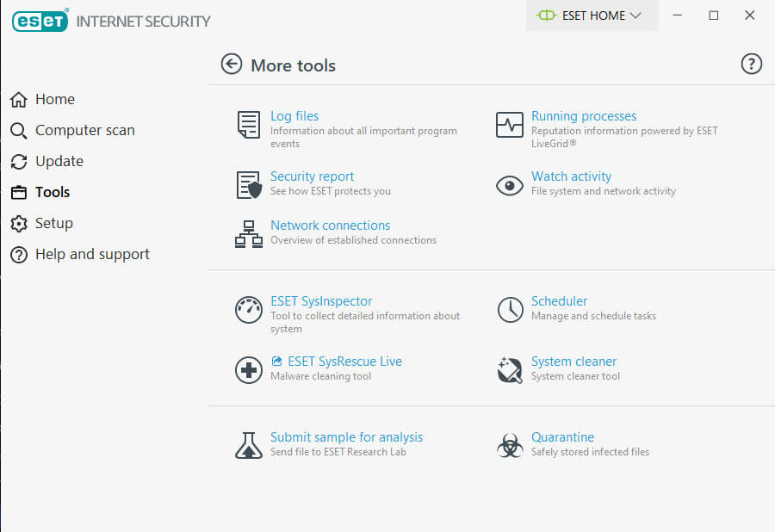
Task: Open the Log files link
Action: pos(294,115)
